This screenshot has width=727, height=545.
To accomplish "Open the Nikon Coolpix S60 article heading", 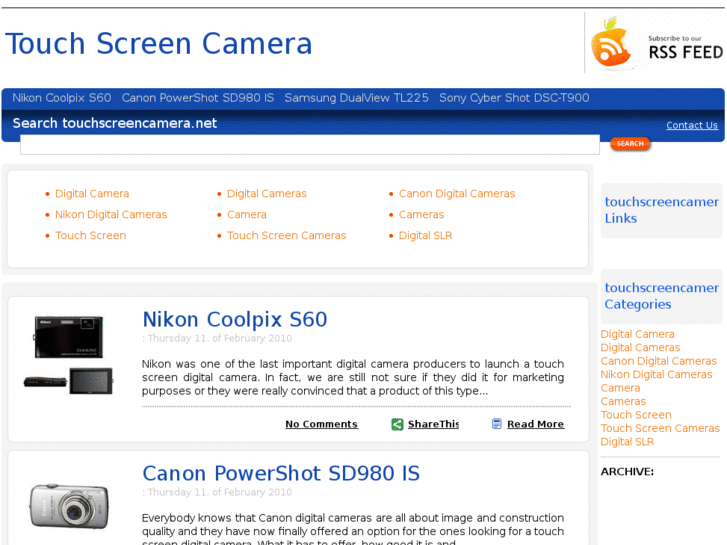I will [x=235, y=320].
